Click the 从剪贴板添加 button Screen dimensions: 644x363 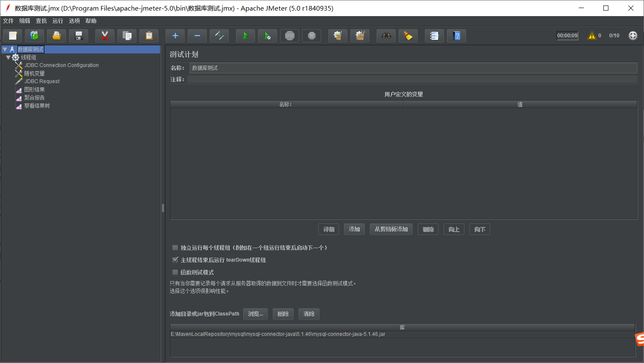(x=391, y=229)
